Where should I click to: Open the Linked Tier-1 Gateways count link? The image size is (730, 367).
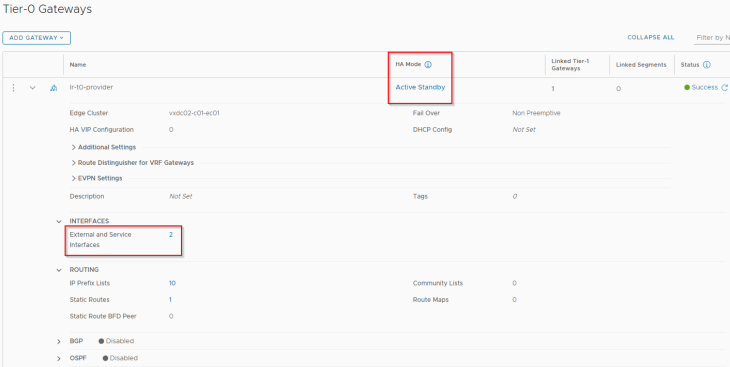tap(553, 88)
